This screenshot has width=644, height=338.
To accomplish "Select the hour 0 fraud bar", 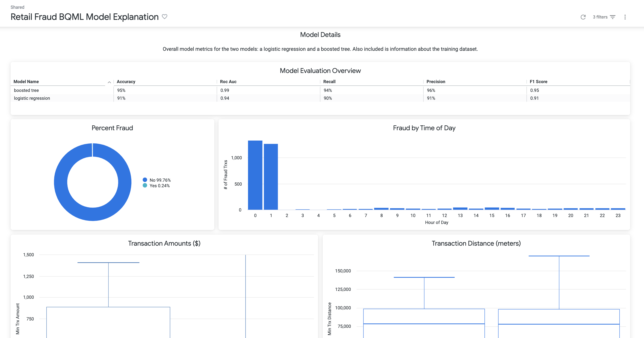I will click(255, 175).
